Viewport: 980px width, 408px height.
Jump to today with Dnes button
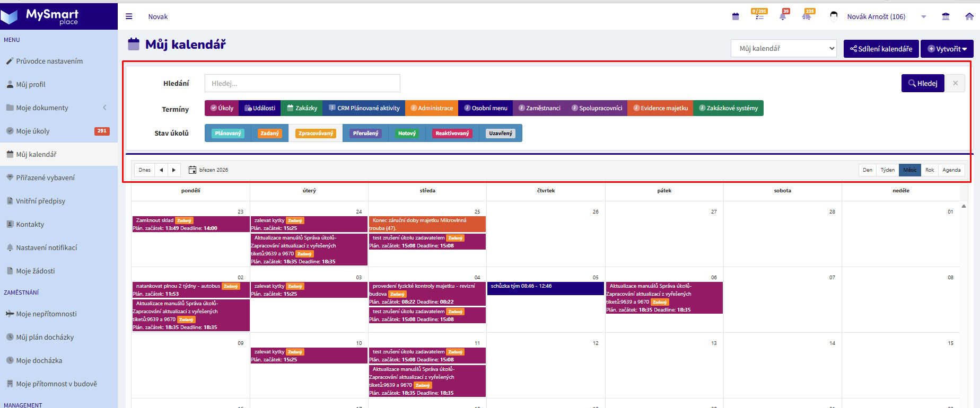145,170
